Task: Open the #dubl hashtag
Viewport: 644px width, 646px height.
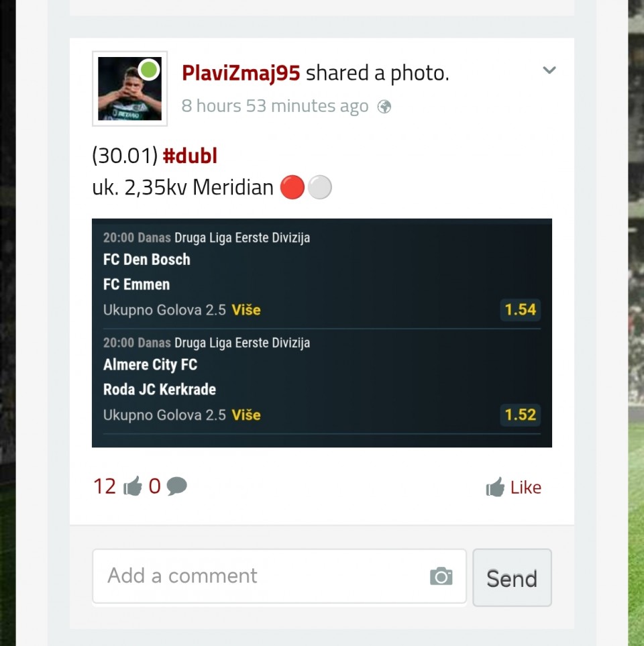Action: [190, 156]
